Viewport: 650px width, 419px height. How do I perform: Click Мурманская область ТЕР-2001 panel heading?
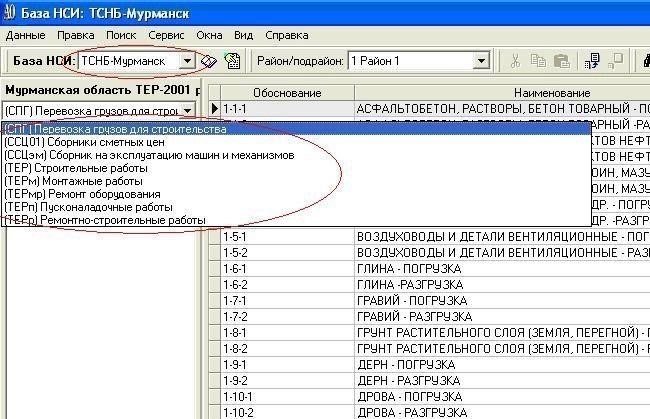point(102,90)
